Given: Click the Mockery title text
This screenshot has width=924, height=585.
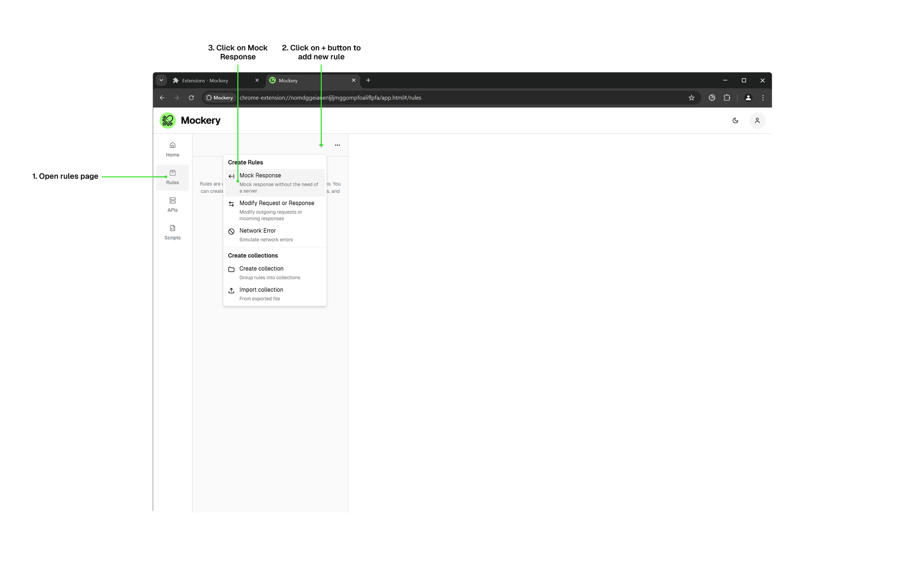Looking at the screenshot, I should [x=201, y=120].
